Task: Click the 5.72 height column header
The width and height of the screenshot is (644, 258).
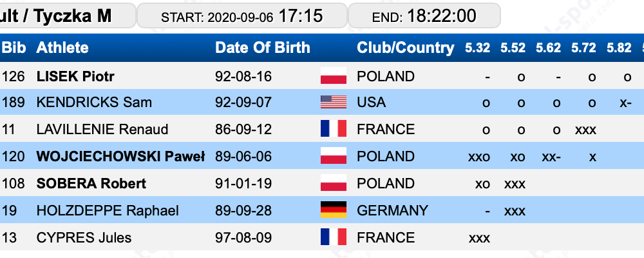Action: (x=583, y=48)
